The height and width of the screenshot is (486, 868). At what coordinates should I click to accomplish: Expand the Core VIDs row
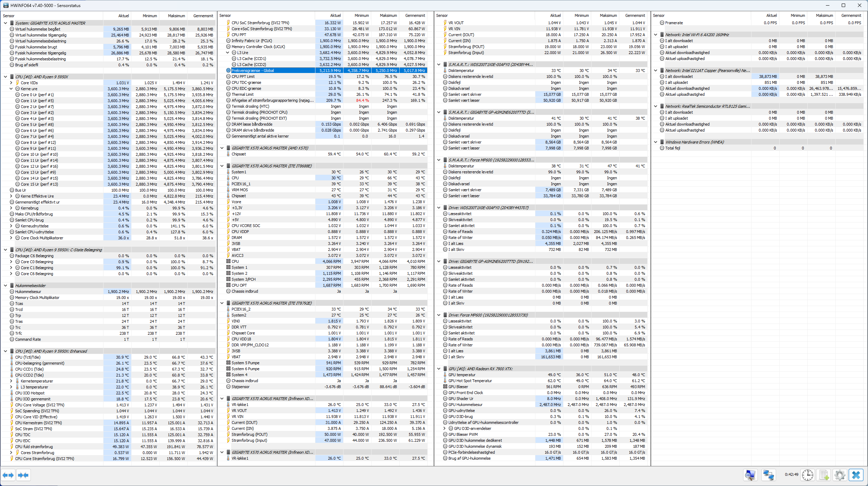coord(11,83)
